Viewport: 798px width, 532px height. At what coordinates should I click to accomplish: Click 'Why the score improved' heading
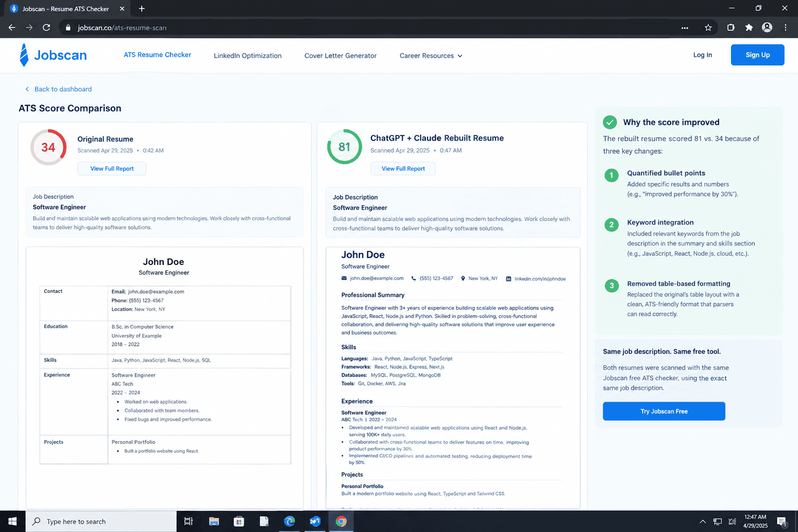[x=671, y=122]
